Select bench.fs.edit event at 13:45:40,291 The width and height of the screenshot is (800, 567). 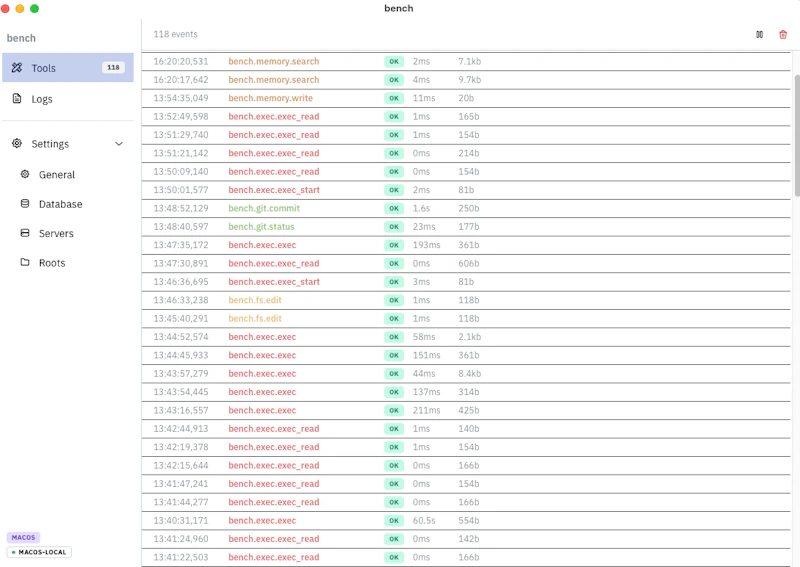click(466, 318)
